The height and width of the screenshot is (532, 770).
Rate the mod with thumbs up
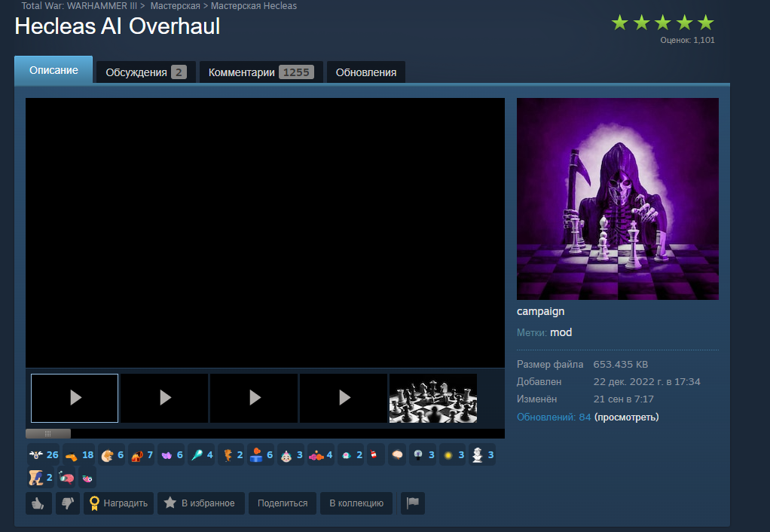[38, 503]
